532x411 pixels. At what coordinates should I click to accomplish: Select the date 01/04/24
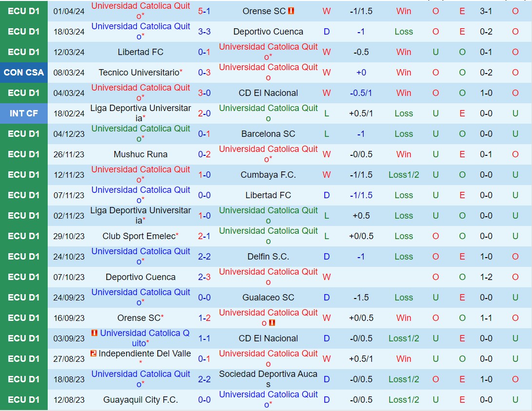pyautogui.click(x=69, y=11)
